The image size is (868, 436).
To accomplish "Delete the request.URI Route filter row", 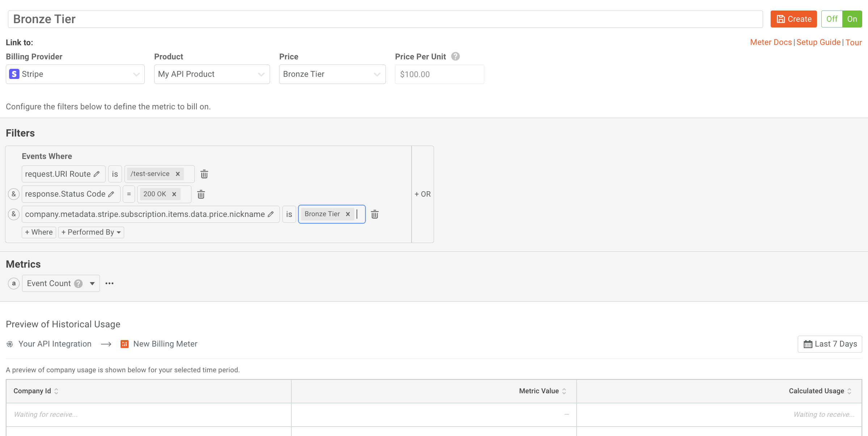I will point(204,174).
